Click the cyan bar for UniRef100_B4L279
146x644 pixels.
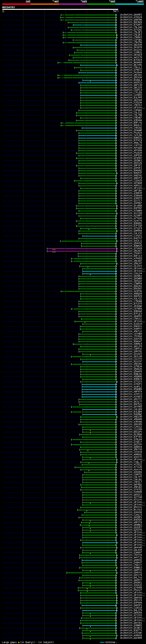click(x=100, y=610)
